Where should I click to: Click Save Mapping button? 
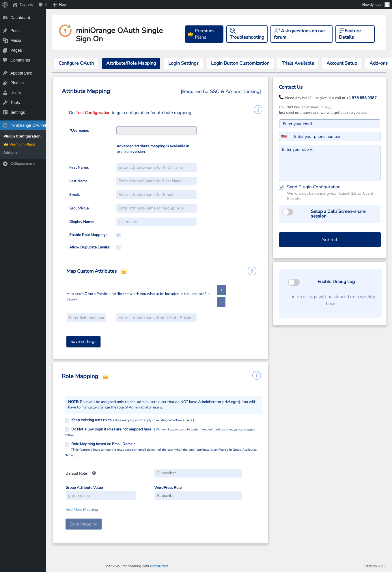[83, 524]
